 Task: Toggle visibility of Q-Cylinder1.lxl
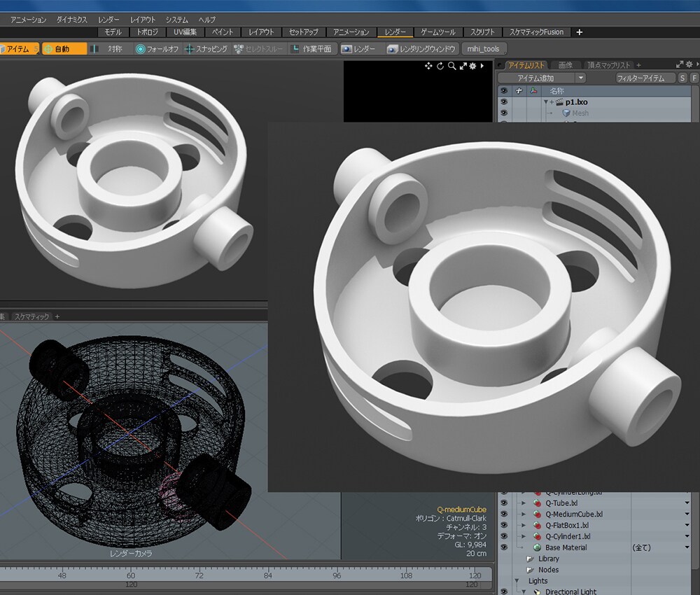pos(504,536)
